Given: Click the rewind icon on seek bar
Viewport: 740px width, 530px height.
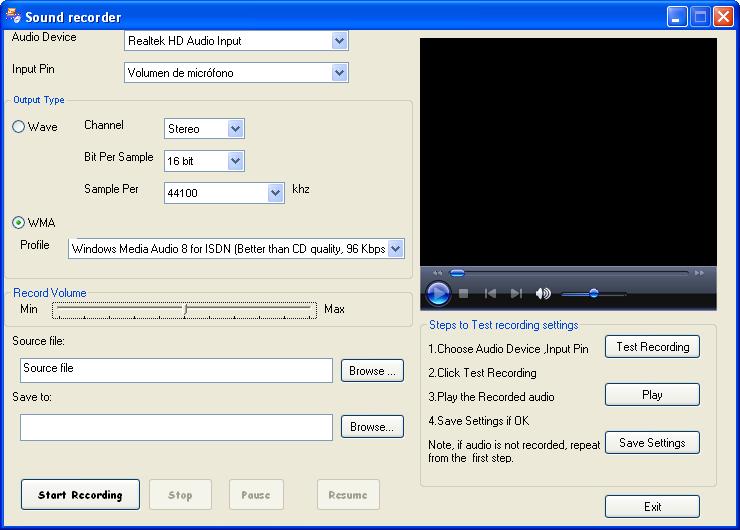Looking at the screenshot, I should coord(438,273).
